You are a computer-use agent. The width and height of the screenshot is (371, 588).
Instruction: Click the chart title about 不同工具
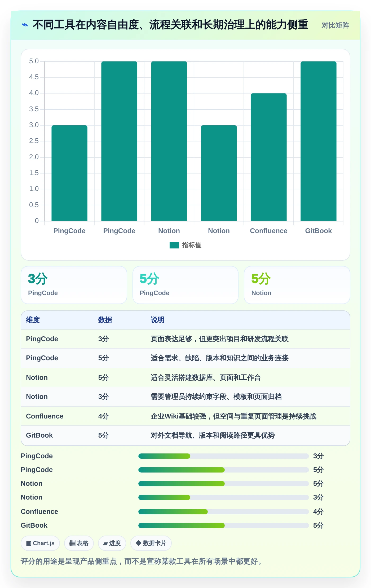click(x=170, y=25)
